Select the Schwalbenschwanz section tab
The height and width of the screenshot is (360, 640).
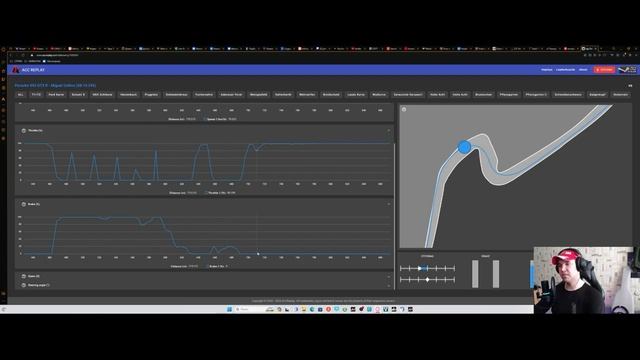pyautogui.click(x=568, y=94)
